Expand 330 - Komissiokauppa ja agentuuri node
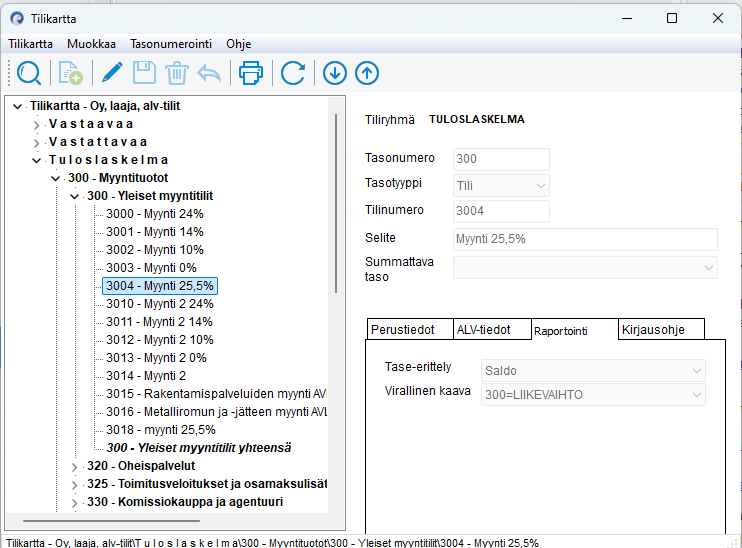Image resolution: width=742 pixels, height=548 pixels. 74,503
